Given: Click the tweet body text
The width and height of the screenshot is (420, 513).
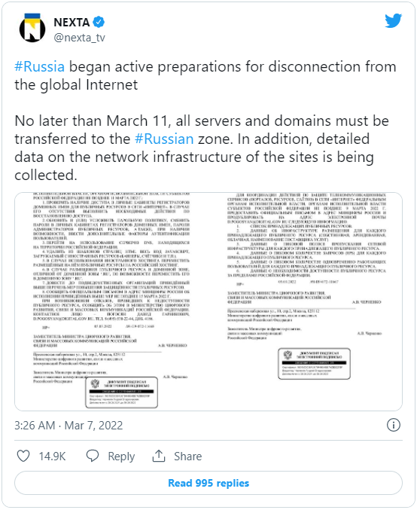Looking at the screenshot, I should tap(206, 121).
